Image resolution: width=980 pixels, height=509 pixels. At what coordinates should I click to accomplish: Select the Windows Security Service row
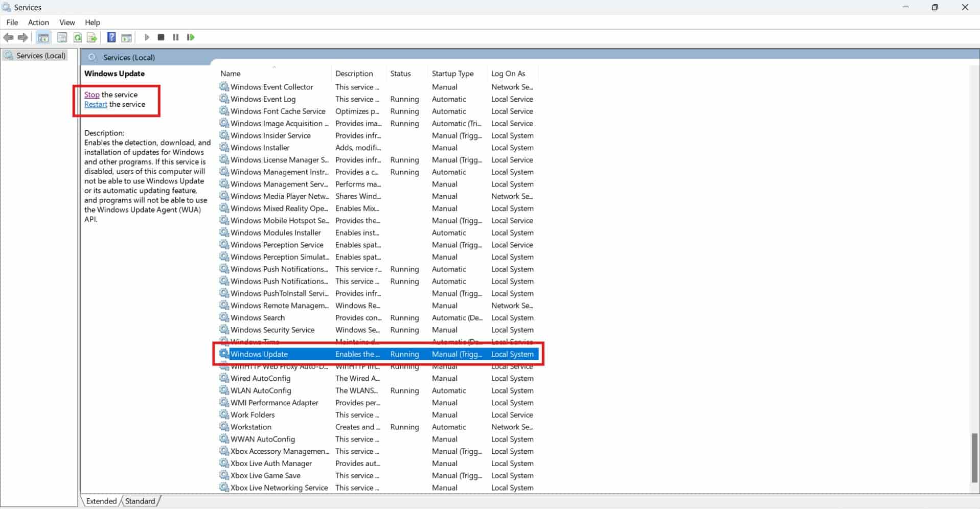click(x=378, y=330)
